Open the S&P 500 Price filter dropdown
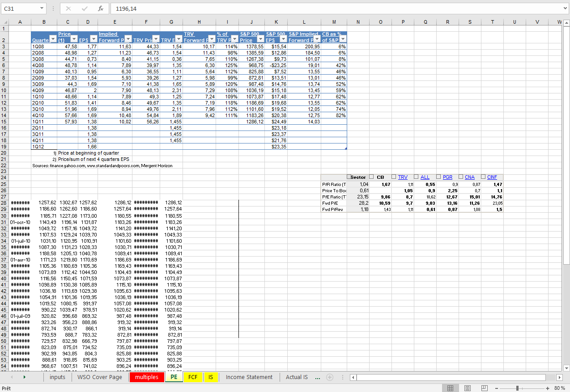570x392 pixels. (261, 40)
